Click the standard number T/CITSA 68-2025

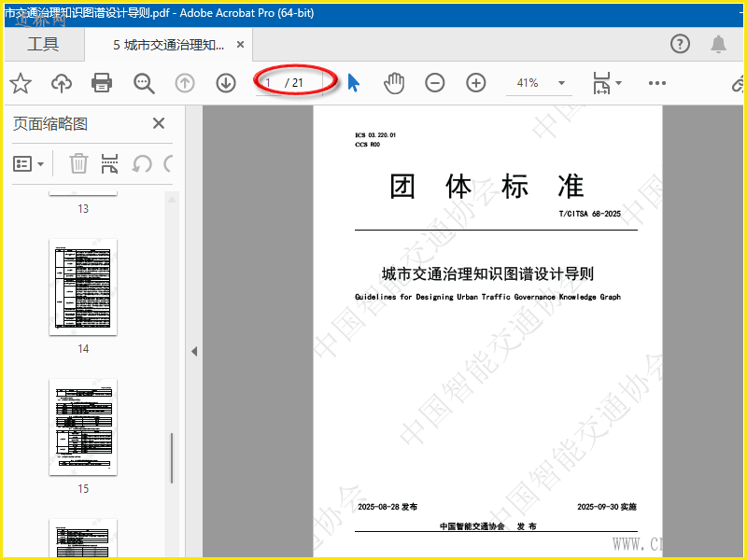[x=590, y=214]
